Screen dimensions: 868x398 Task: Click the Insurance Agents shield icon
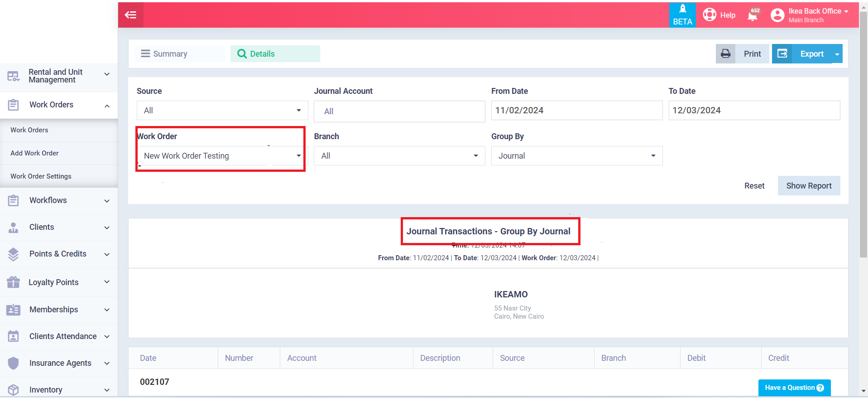click(14, 363)
